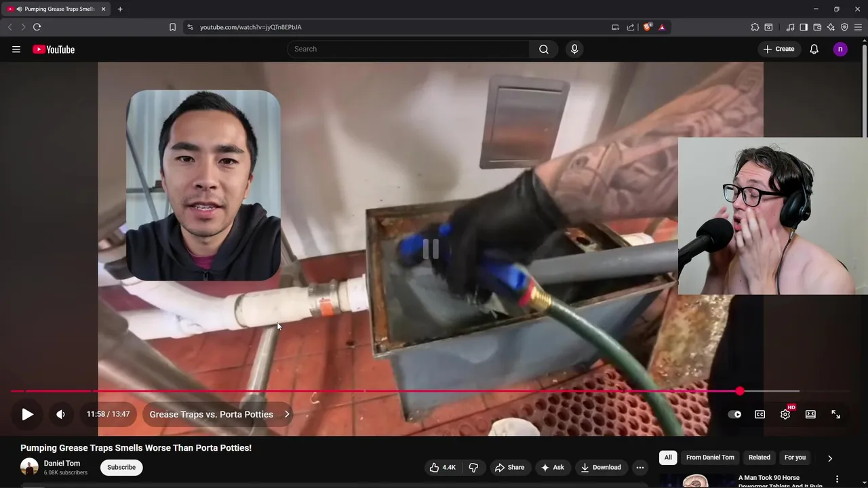Screen dimensions: 868x488
Task: Open Brave Rewards triangle icon
Action: coord(662,27)
